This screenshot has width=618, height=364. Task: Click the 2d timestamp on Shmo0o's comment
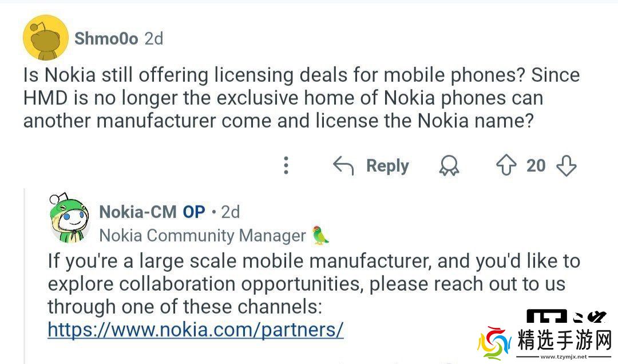click(x=153, y=38)
